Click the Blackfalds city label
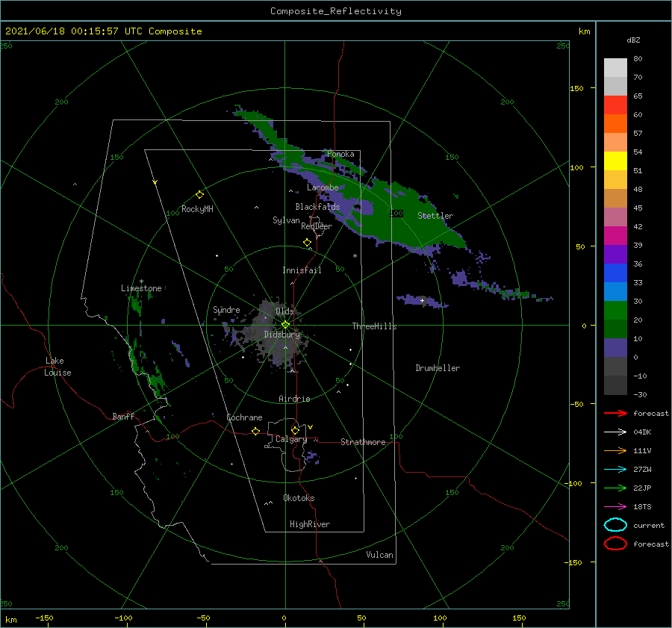The width and height of the screenshot is (672, 628). pyautogui.click(x=317, y=207)
